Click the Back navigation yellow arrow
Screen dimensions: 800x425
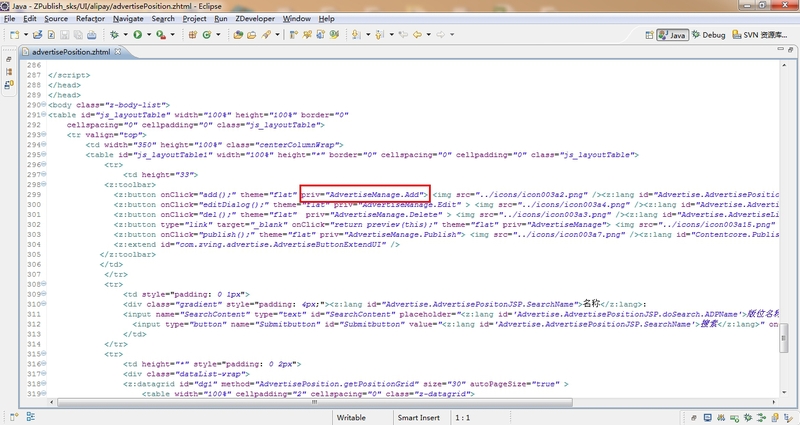click(x=415, y=35)
